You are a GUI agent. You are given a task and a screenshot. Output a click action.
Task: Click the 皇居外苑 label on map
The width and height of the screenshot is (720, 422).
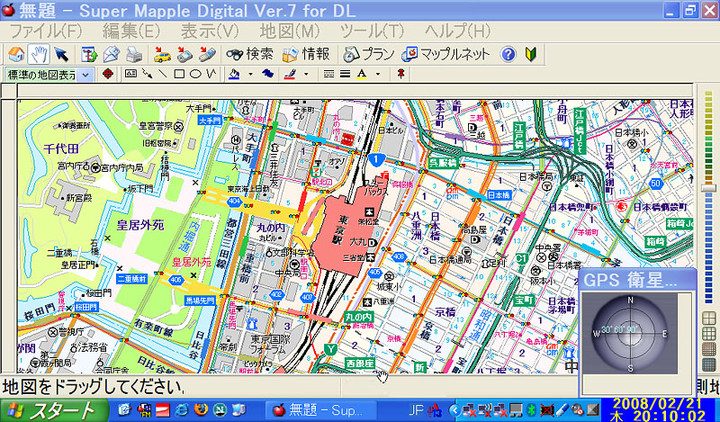pos(141,225)
